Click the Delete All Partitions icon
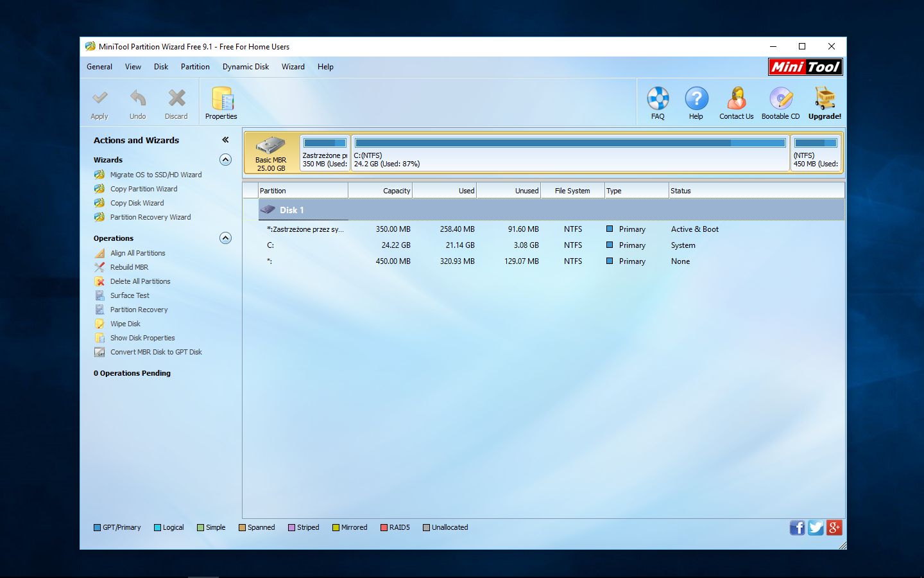 (x=99, y=281)
